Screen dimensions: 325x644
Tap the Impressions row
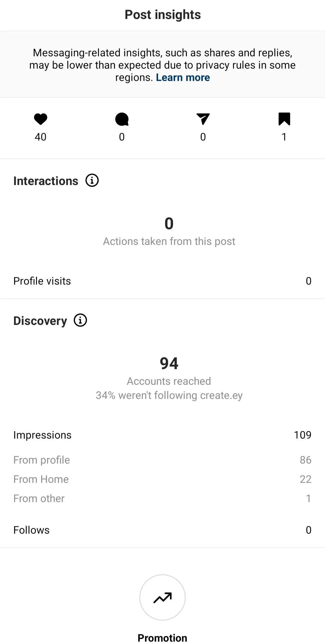pyautogui.click(x=162, y=435)
